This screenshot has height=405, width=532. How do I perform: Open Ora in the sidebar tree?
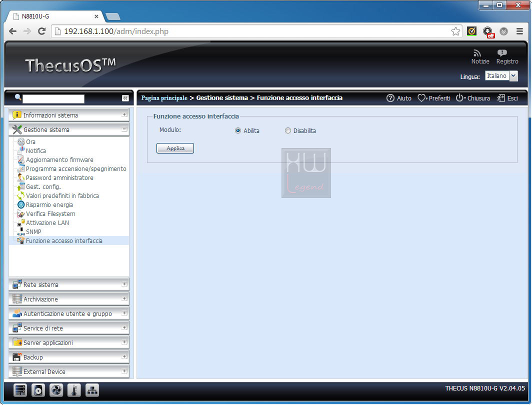[x=30, y=142]
